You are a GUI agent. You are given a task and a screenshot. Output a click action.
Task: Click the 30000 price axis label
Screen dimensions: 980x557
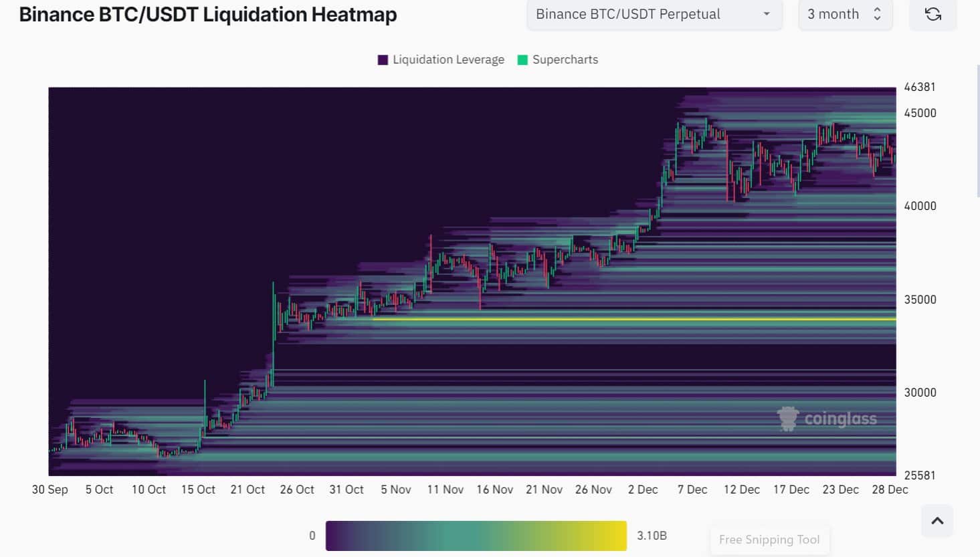click(920, 393)
